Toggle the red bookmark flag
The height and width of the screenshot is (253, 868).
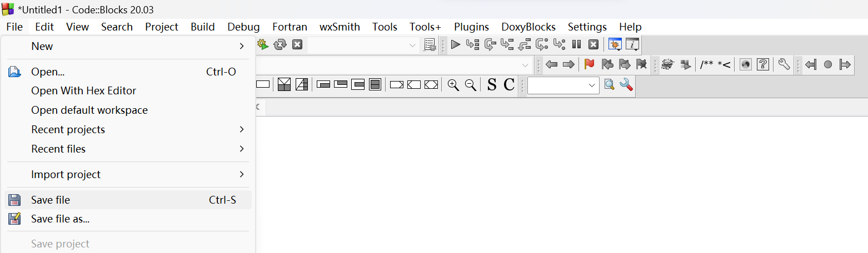coord(589,64)
